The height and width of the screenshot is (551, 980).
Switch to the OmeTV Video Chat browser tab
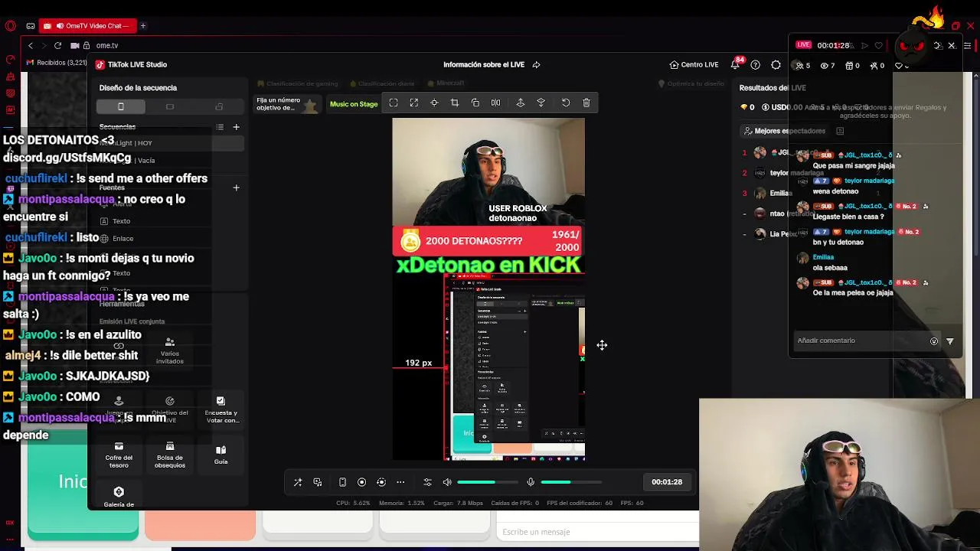[87, 26]
